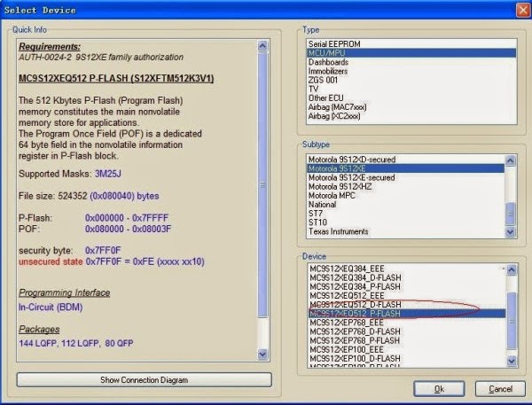Choose Dashboards in the Type list
Viewport: 532px width, 405px height.
tap(411, 62)
